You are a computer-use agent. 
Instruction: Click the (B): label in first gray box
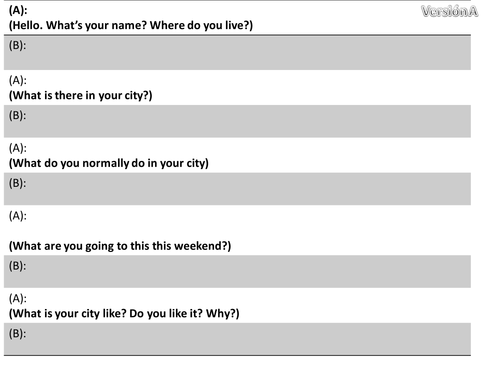click(17, 45)
